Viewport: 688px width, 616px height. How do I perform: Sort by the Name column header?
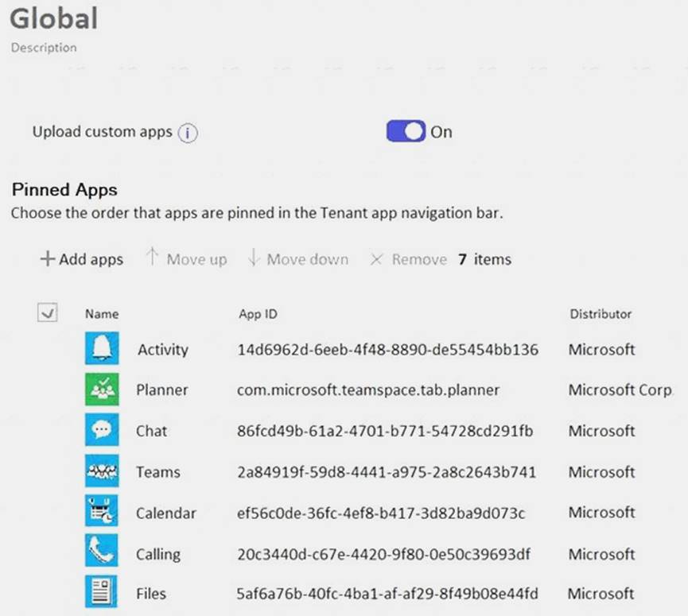pyautogui.click(x=102, y=314)
